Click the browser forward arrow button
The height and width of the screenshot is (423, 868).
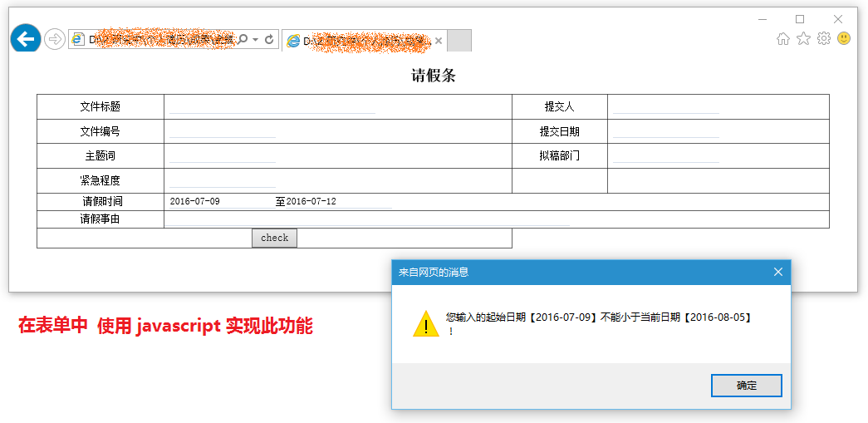55,39
